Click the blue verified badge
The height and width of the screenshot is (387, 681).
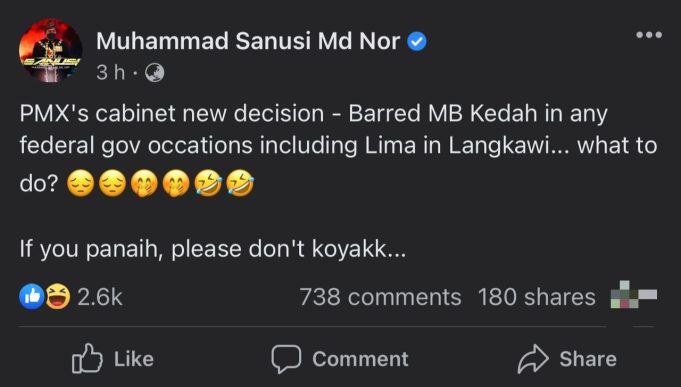[x=417, y=42]
